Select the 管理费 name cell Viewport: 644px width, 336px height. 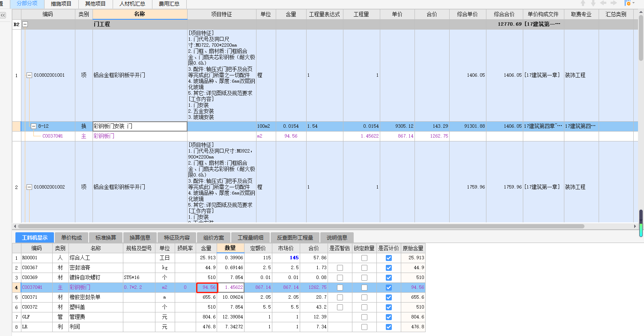pos(95,317)
